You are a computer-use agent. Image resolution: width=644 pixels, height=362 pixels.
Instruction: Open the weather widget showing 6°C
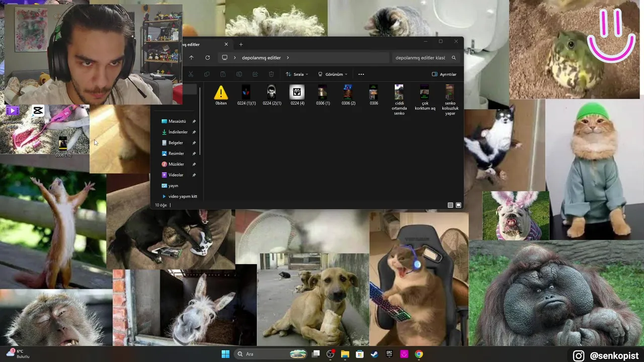pyautogui.click(x=17, y=353)
